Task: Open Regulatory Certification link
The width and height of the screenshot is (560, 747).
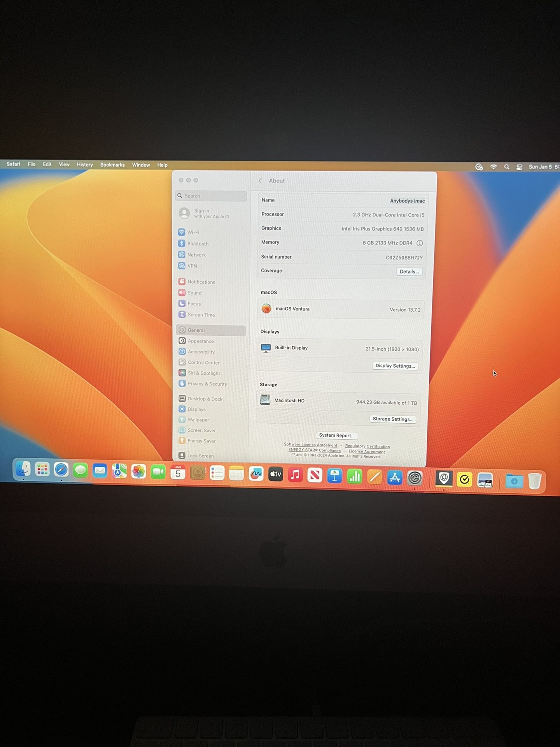Action: [367, 446]
